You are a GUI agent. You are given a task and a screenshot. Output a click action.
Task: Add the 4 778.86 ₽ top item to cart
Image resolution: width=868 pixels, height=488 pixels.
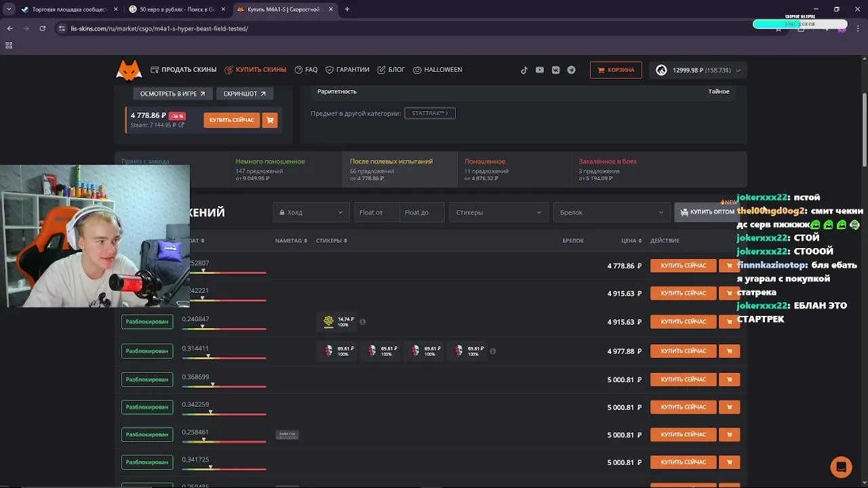coord(730,266)
